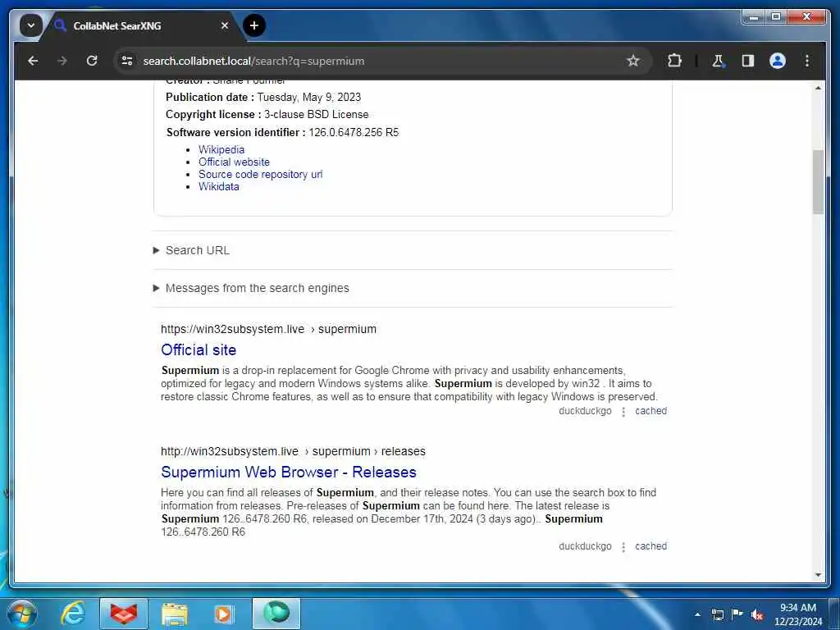Go back to the previous page
This screenshot has width=840, height=630.
click(33, 61)
